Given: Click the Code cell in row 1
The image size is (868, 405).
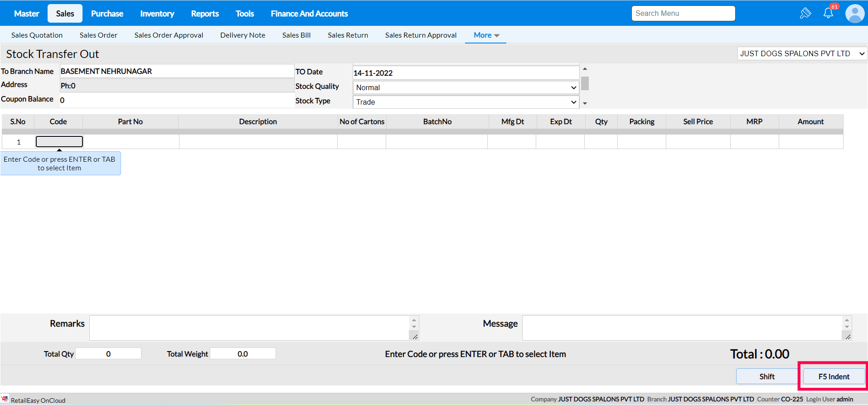Looking at the screenshot, I should point(59,142).
